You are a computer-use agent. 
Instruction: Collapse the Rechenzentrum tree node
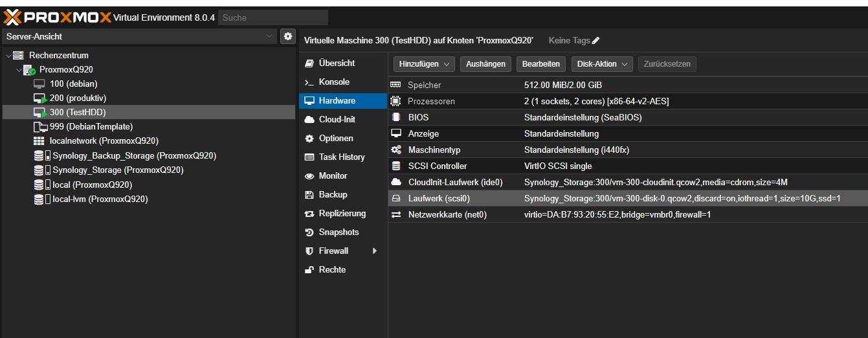coord(8,56)
